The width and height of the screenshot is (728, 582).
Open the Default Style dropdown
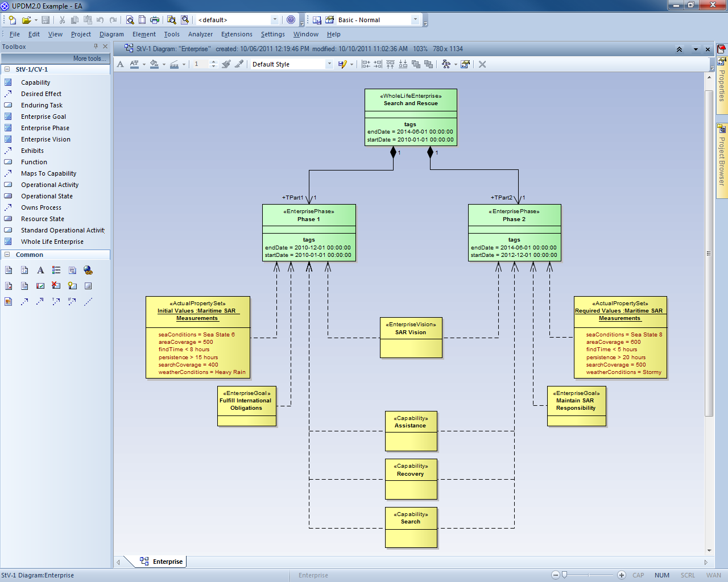[x=329, y=64]
